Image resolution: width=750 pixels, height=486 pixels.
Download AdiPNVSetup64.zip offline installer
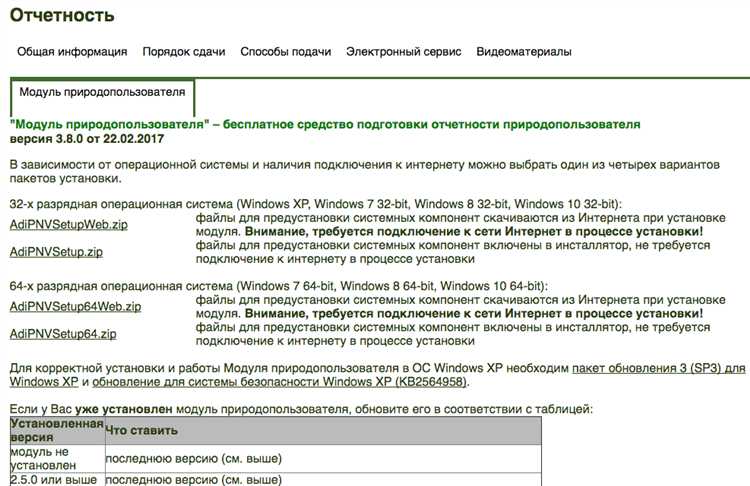click(x=63, y=334)
